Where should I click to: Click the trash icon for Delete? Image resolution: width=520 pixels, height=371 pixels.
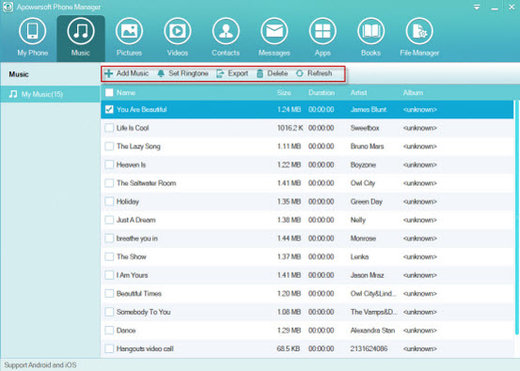(x=260, y=73)
